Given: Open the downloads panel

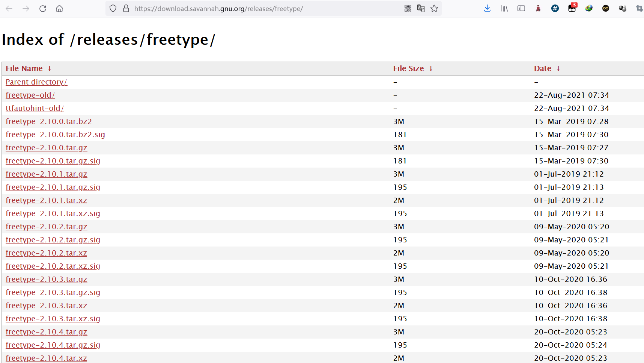Looking at the screenshot, I should tap(487, 8).
